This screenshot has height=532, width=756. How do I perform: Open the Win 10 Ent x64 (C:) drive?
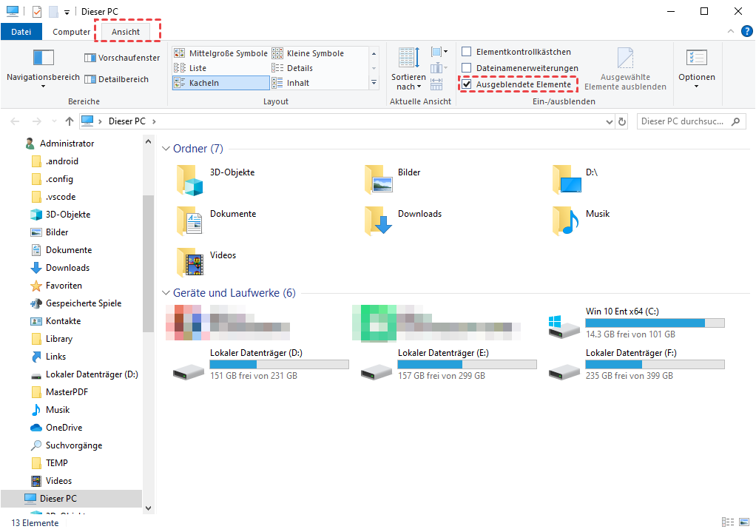pyautogui.click(x=566, y=324)
